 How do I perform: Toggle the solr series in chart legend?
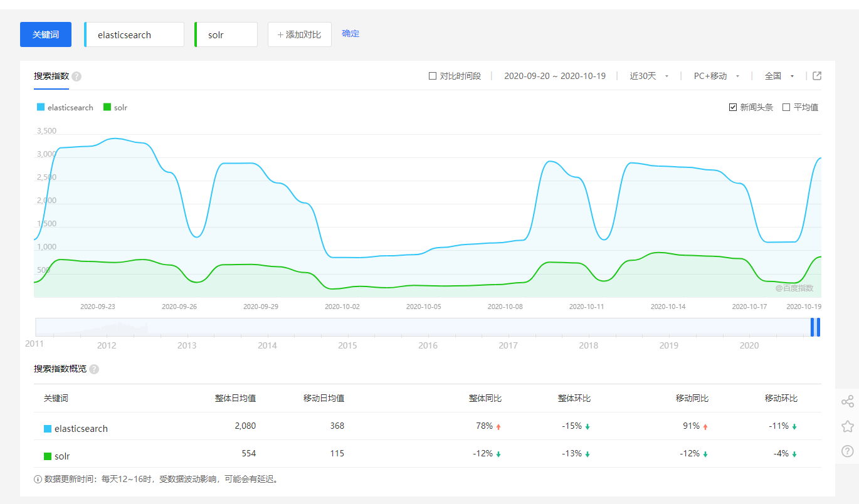[115, 107]
